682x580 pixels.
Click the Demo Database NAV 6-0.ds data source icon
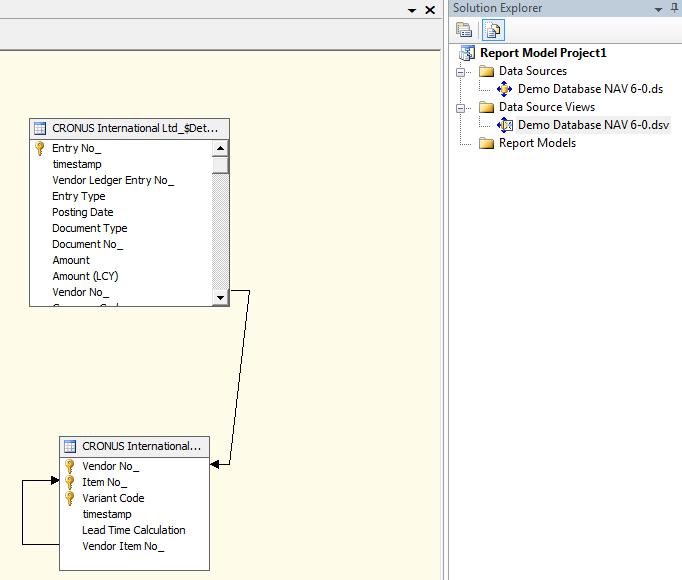(505, 89)
